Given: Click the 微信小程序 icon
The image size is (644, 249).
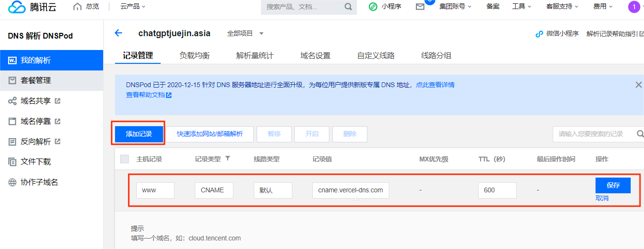Looking at the screenshot, I should 539,34.
